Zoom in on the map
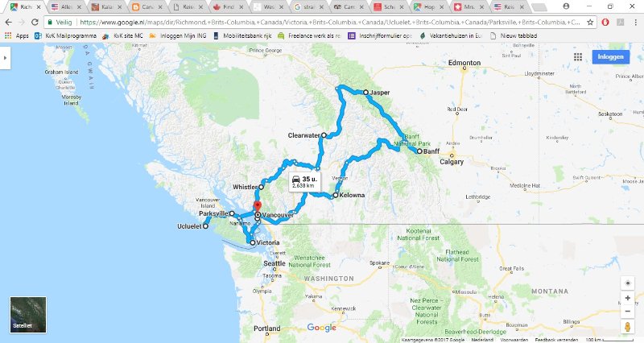This screenshot has height=343, width=644. point(627,298)
